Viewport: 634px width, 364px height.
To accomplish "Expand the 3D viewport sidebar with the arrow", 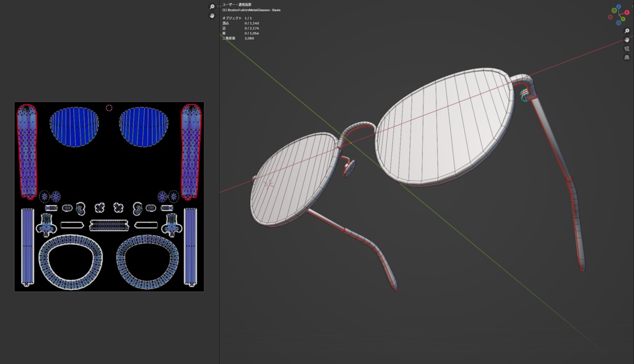I will coord(633,6).
